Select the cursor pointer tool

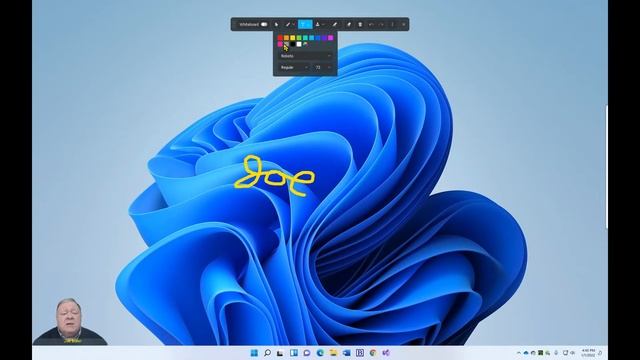[x=276, y=24]
